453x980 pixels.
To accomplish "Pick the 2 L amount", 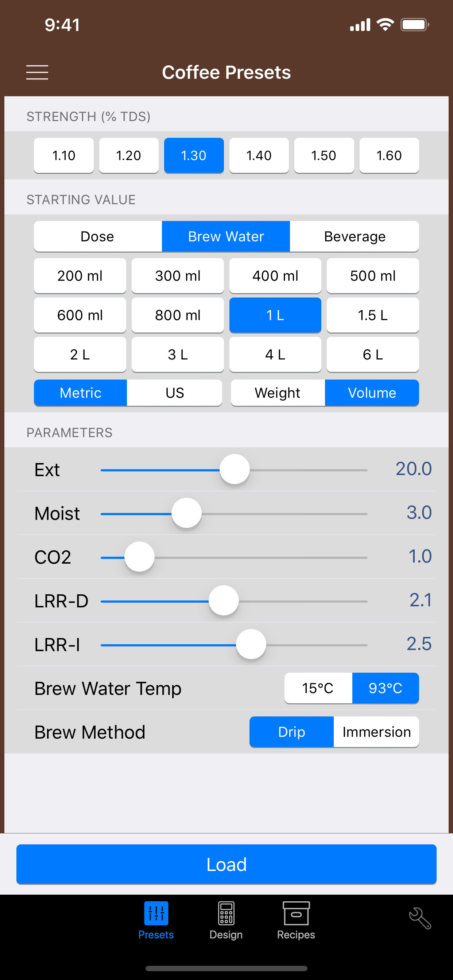I will (80, 355).
